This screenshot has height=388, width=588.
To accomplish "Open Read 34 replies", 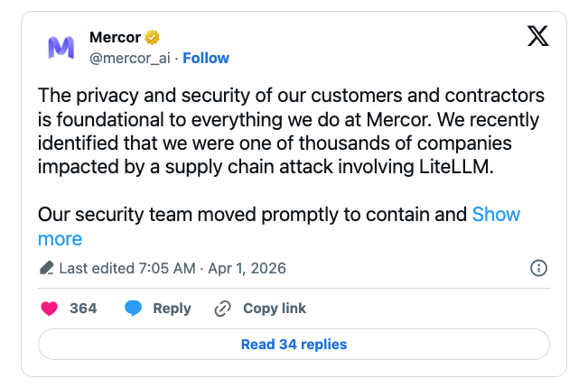I will (x=294, y=344).
